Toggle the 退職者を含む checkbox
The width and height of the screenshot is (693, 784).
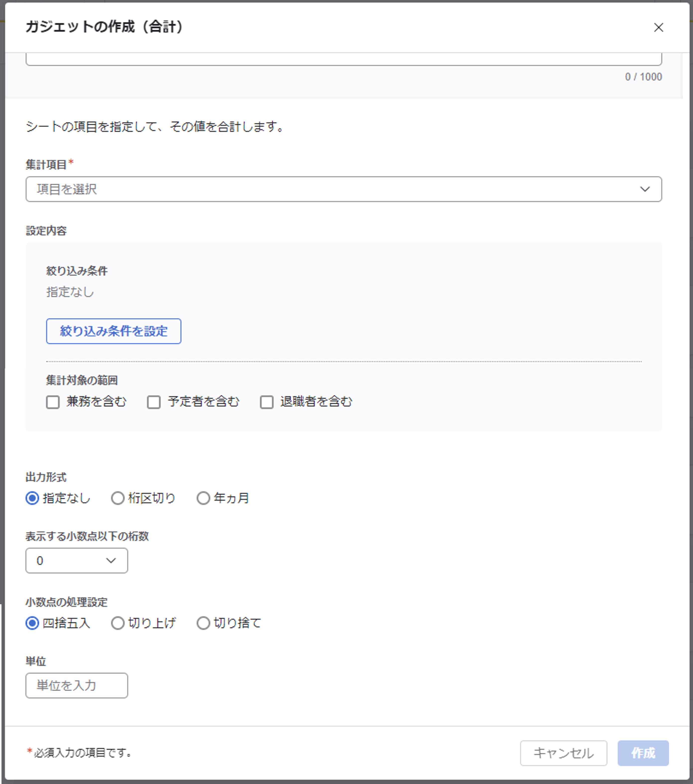(267, 402)
